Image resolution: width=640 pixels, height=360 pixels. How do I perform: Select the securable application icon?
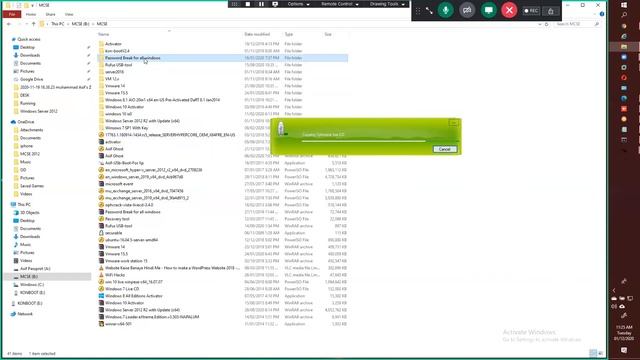101,233
